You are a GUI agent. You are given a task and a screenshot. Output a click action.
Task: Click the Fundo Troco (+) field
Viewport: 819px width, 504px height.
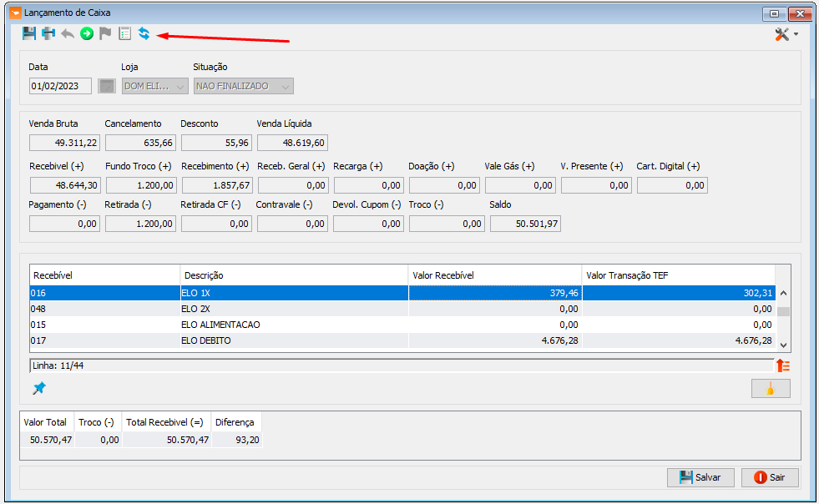click(141, 185)
